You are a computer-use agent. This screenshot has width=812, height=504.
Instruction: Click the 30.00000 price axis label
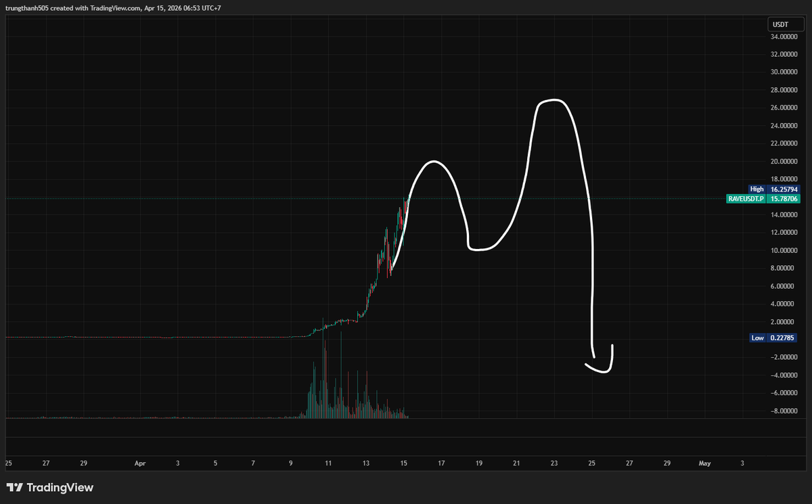785,72
